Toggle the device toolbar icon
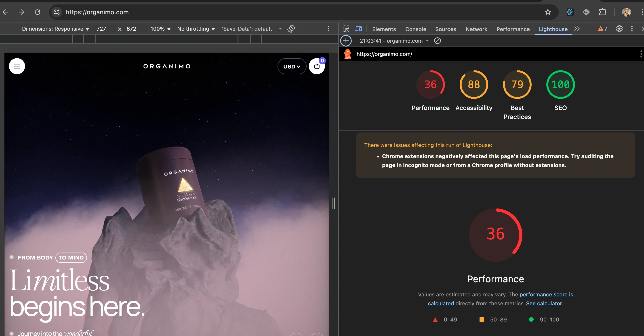 coord(358,29)
